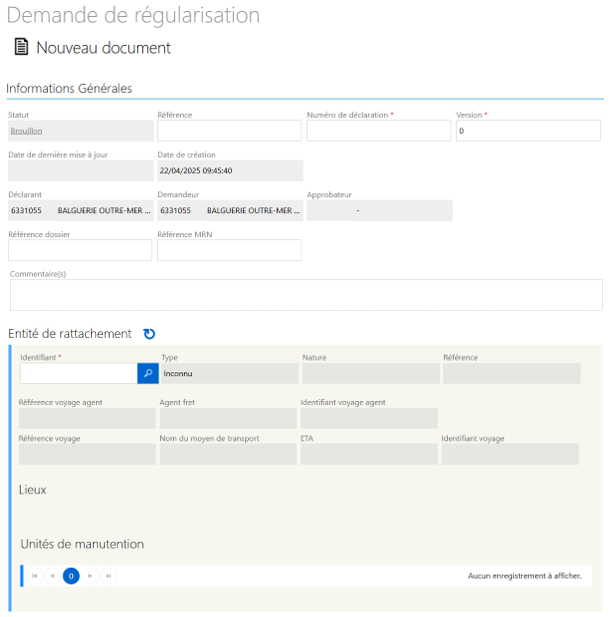
Task: Click the Identifiant input in Entité section
Action: click(78, 373)
